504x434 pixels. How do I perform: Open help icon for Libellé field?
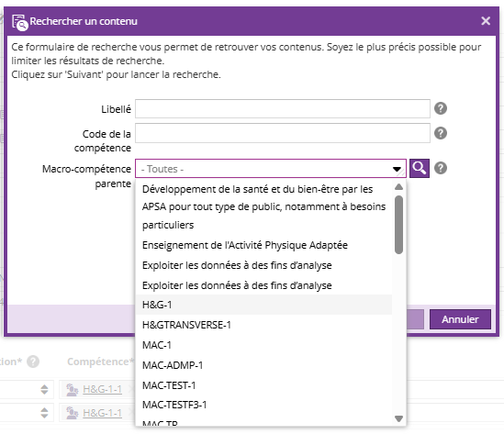tap(441, 108)
